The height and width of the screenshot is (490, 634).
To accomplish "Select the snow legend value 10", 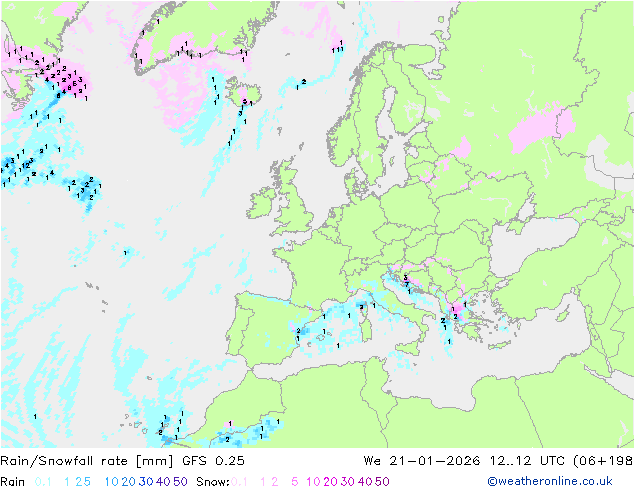I will [x=313, y=482].
